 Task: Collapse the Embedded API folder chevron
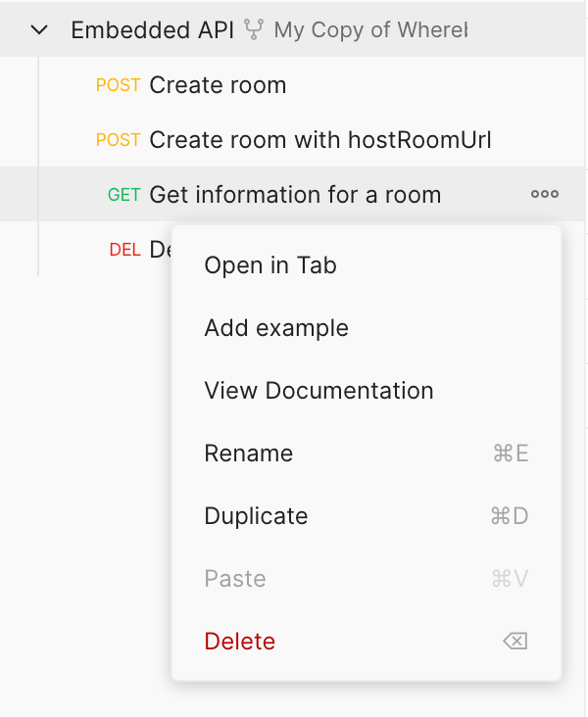point(39,30)
